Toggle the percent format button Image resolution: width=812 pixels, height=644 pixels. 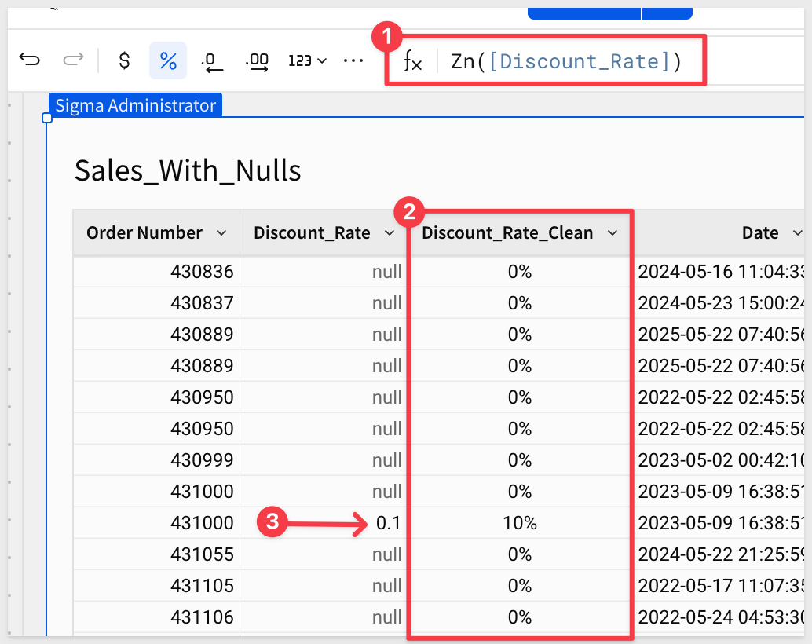point(168,60)
